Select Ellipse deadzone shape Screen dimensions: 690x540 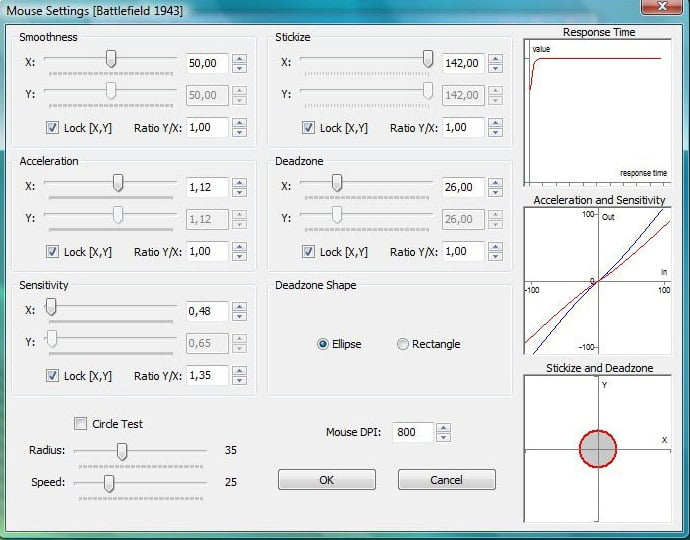[323, 344]
